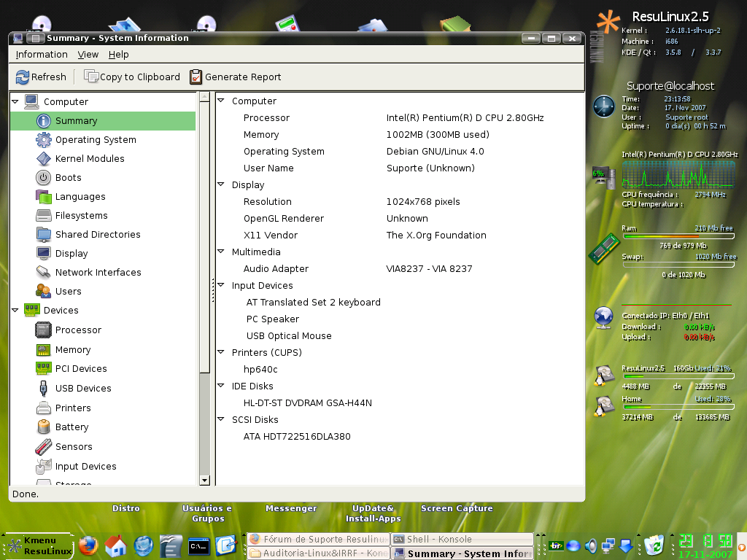Click Copy to Clipboard in toolbar

coord(132,77)
